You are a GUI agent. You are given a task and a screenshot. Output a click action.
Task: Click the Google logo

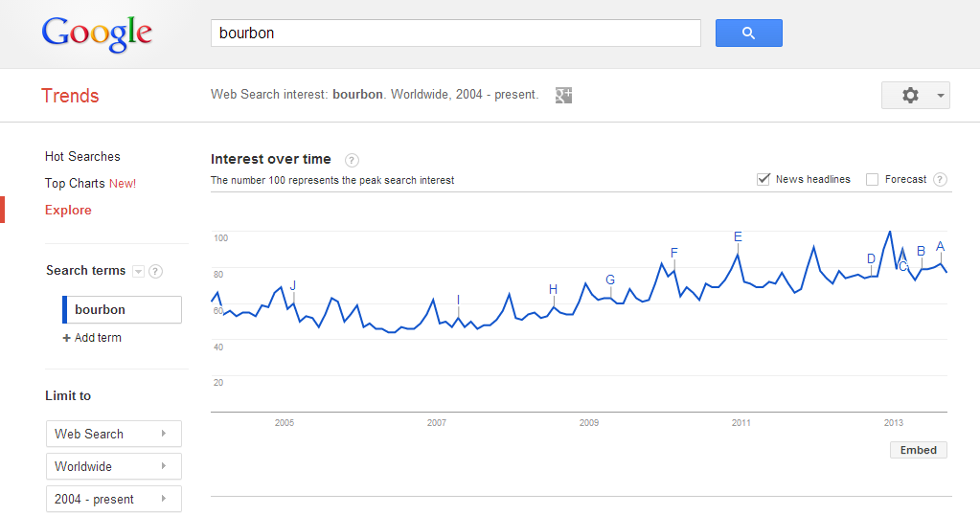pyautogui.click(x=97, y=34)
